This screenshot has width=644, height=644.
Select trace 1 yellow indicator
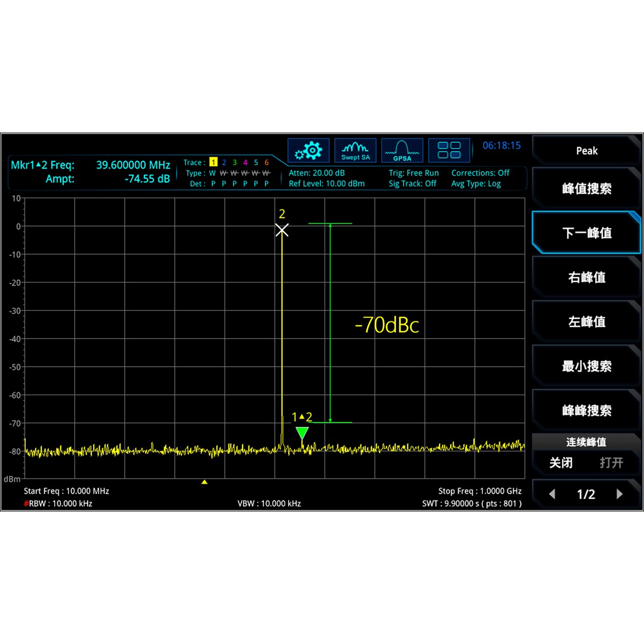pyautogui.click(x=213, y=163)
